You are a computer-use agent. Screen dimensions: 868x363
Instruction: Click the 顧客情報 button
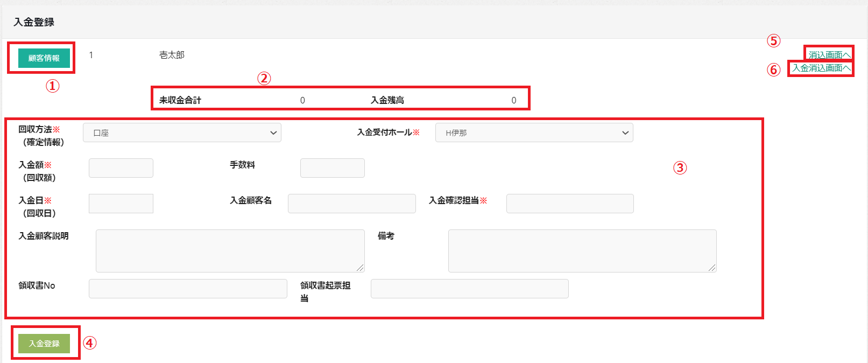[x=44, y=58]
